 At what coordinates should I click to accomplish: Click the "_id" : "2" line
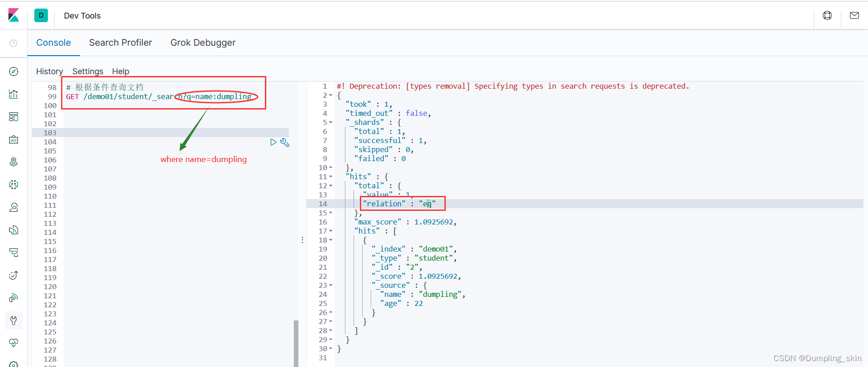pos(397,267)
